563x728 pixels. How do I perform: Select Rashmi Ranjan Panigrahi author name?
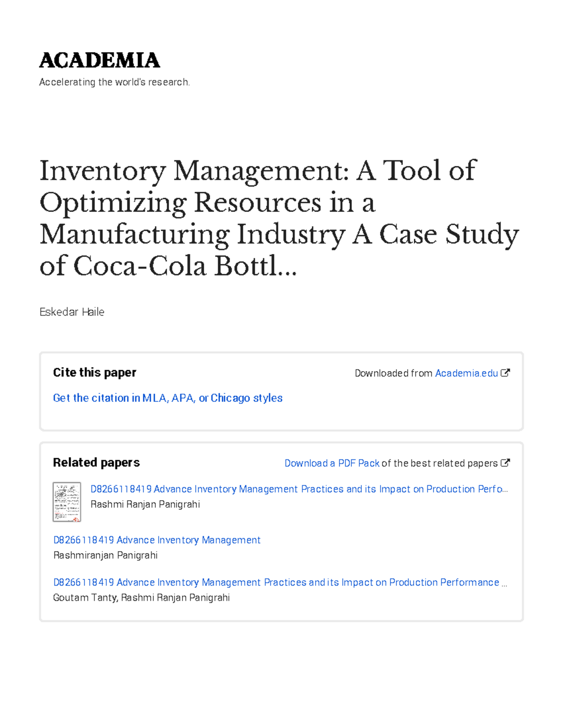tap(145, 504)
